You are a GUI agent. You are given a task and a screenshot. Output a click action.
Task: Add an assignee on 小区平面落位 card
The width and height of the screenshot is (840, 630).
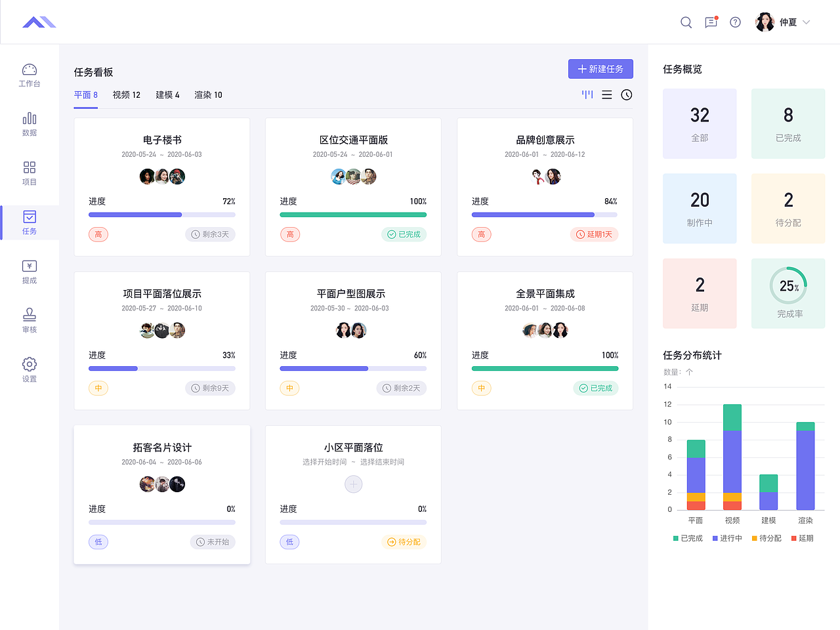[x=353, y=484]
